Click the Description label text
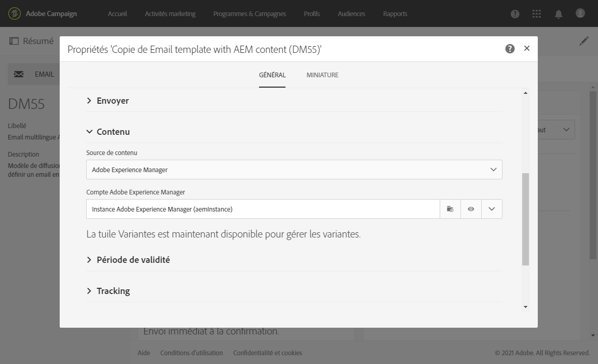 tap(24, 154)
